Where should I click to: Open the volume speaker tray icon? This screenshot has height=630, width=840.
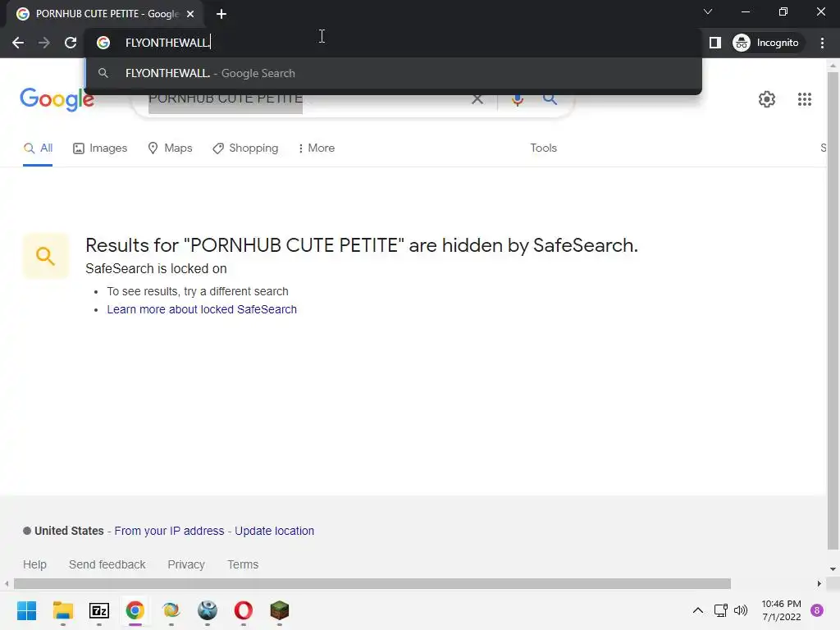click(x=741, y=610)
